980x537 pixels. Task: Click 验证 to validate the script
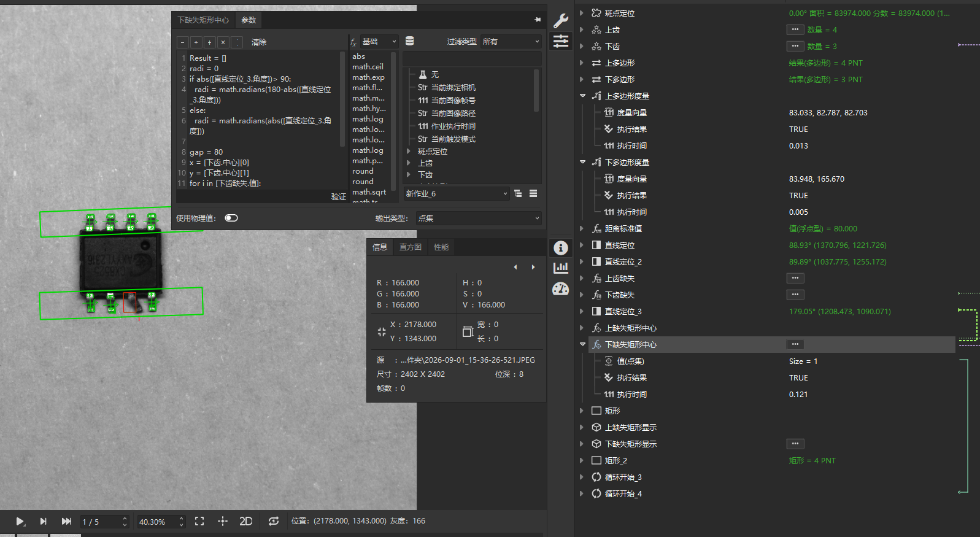click(339, 196)
